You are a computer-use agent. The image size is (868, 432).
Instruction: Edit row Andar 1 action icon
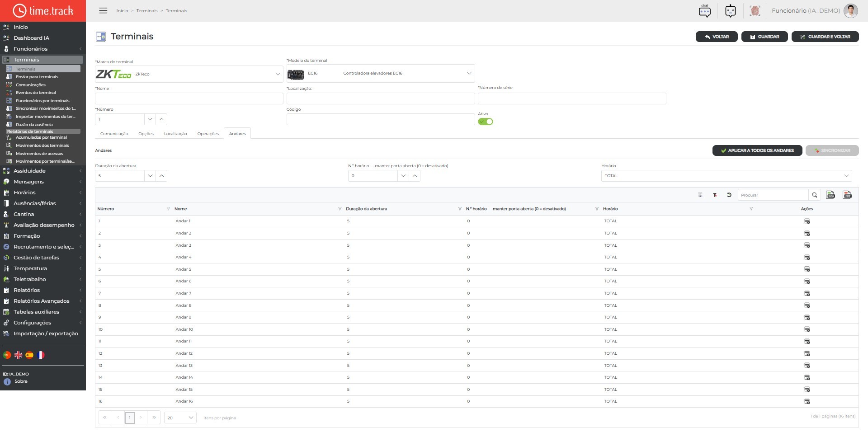click(807, 221)
